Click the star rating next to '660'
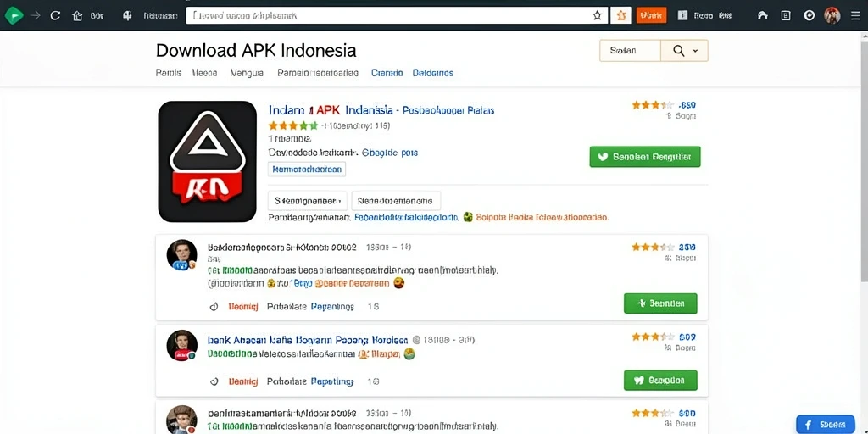 (654, 104)
